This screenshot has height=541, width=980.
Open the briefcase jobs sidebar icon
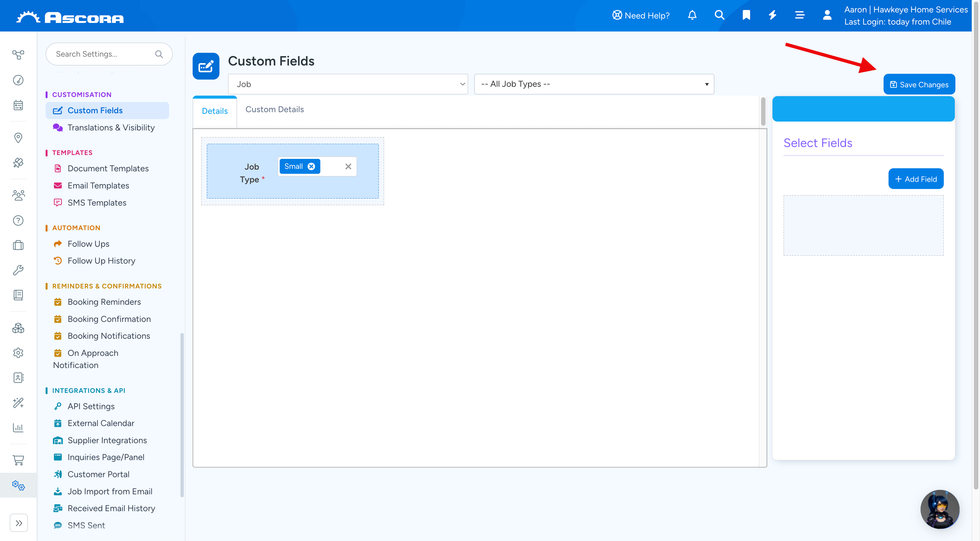click(18, 245)
